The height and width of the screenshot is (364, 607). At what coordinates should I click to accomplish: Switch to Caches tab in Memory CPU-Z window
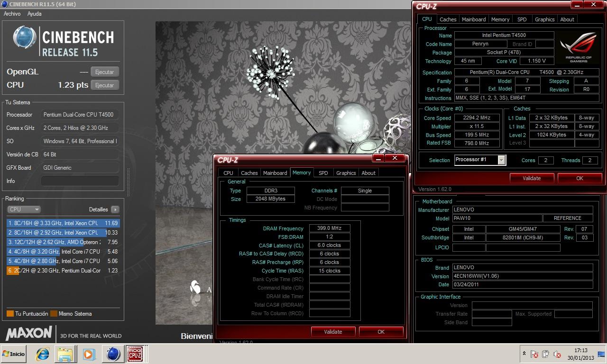click(x=249, y=173)
